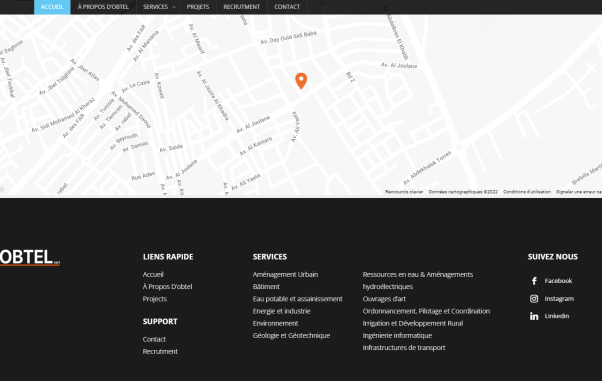602x381 pixels.
Task: Go to the Accueil nav tab
Action: (x=52, y=7)
